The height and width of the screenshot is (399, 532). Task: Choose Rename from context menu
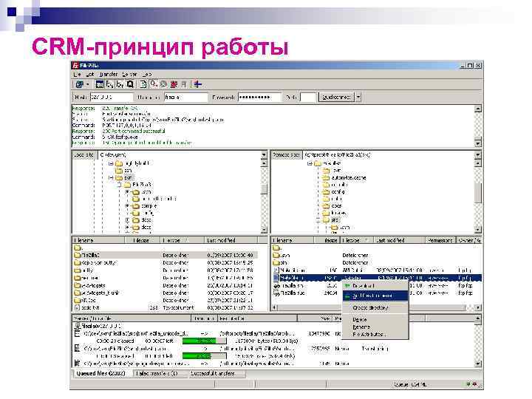[x=375, y=327]
